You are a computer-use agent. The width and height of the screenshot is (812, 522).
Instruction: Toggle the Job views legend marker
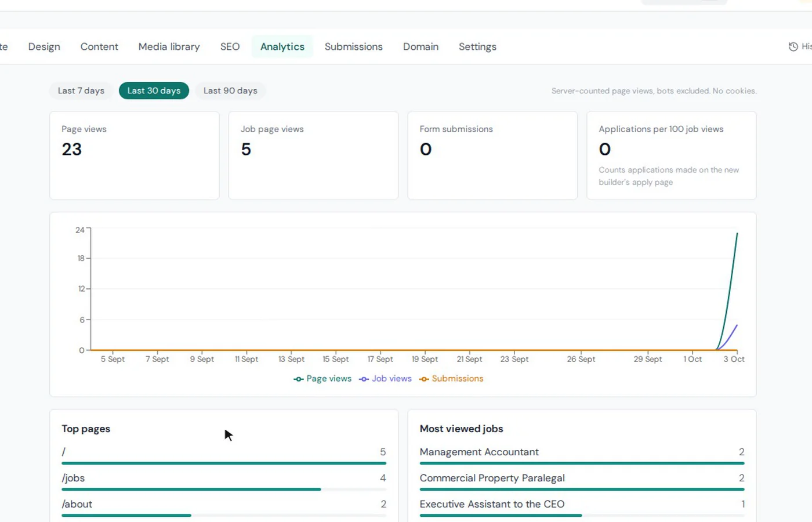click(364, 379)
